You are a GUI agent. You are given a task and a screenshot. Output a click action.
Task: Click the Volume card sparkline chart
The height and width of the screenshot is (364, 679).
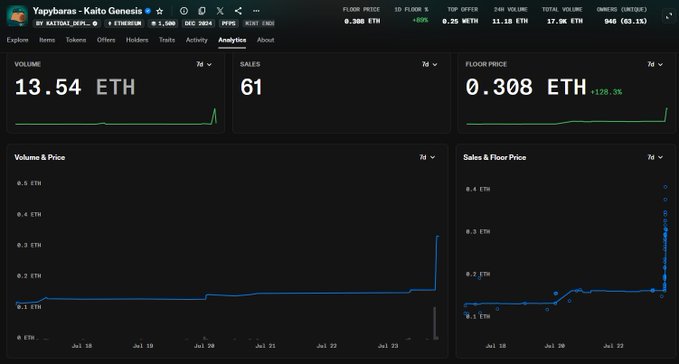[x=116, y=117]
